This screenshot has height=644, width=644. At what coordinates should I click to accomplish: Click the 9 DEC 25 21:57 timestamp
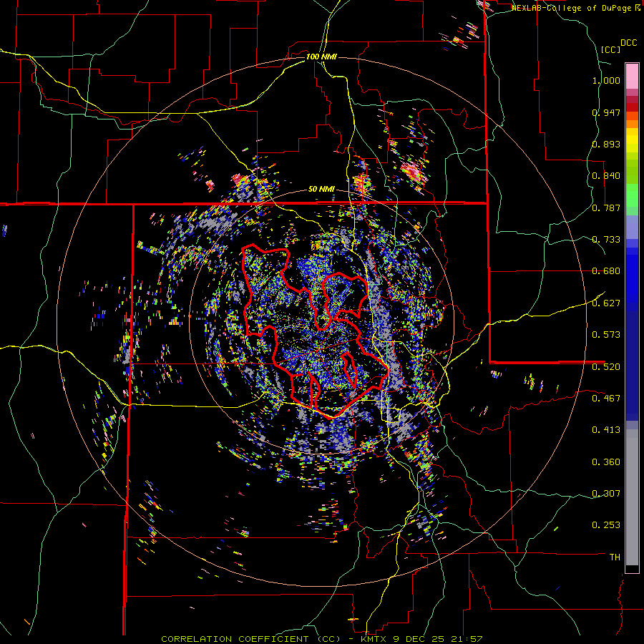437,639
